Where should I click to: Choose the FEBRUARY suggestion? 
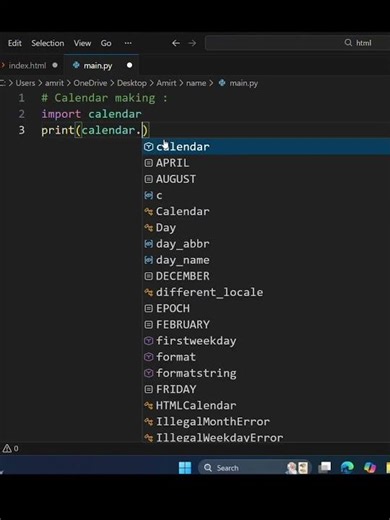[x=266, y=325]
